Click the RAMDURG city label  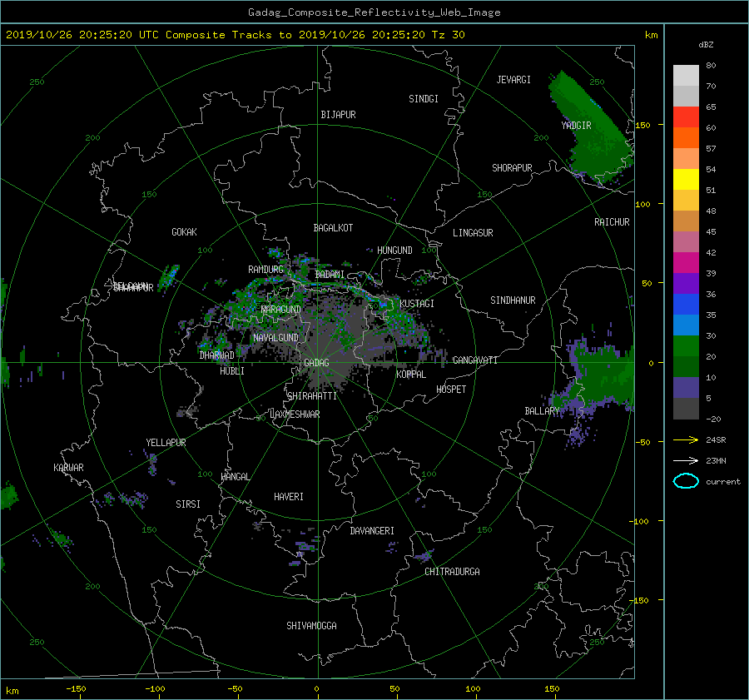click(265, 270)
